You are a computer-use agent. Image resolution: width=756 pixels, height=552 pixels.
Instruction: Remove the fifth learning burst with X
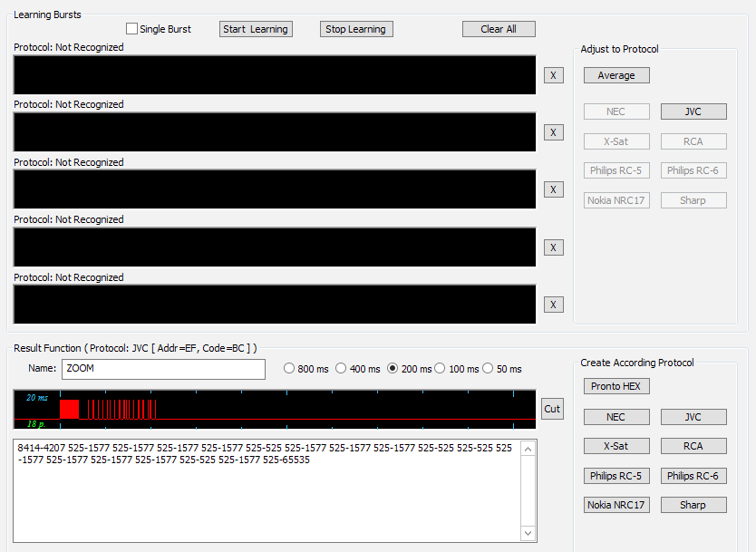[554, 305]
